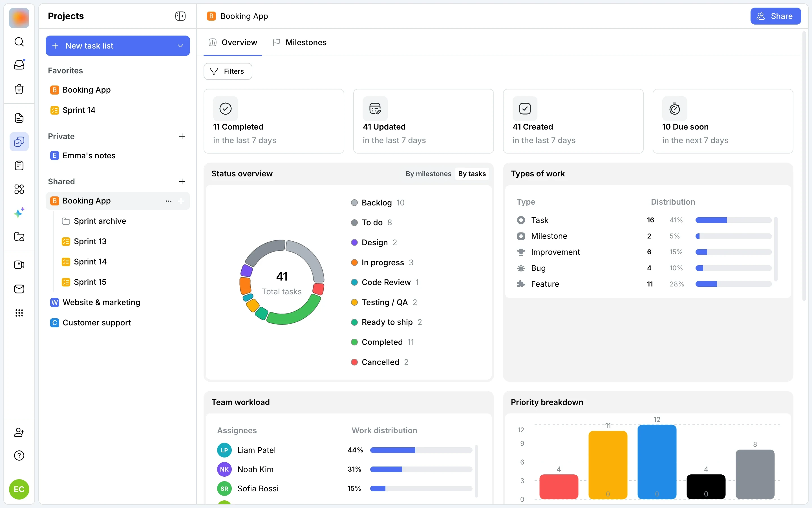Screen dimensions: 812x508
Task: Add item to Booking App with plus icon
Action: tap(181, 201)
